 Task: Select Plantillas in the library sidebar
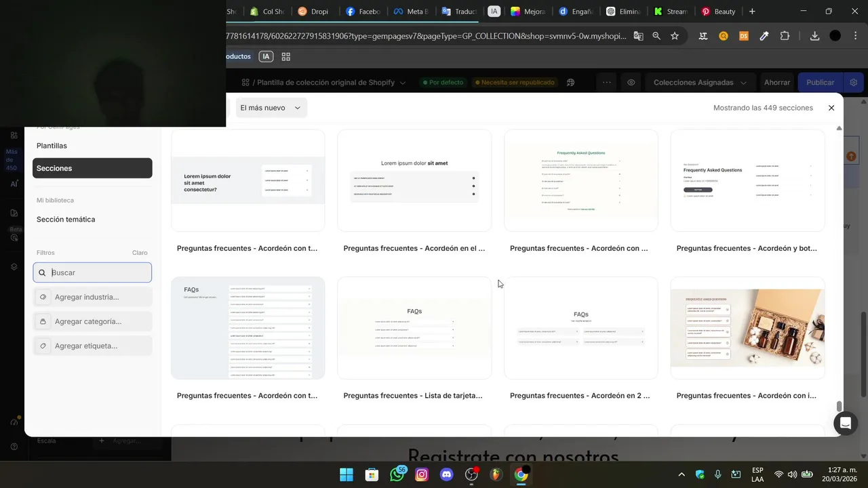pos(52,146)
